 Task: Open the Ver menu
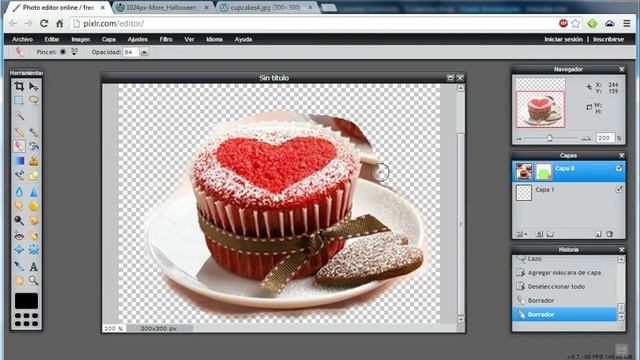tap(189, 39)
